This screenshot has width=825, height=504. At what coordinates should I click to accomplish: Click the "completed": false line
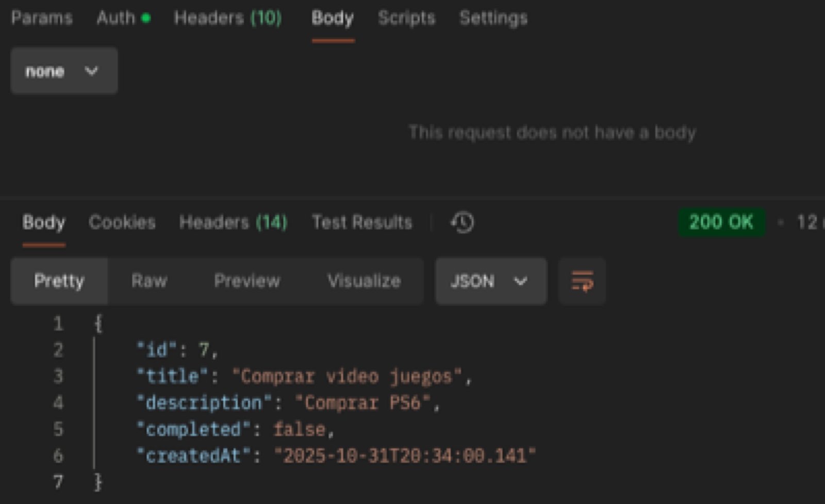click(236, 429)
